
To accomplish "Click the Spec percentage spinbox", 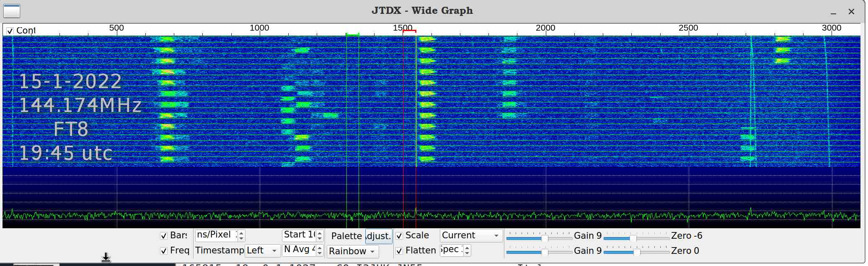I will point(452,250).
